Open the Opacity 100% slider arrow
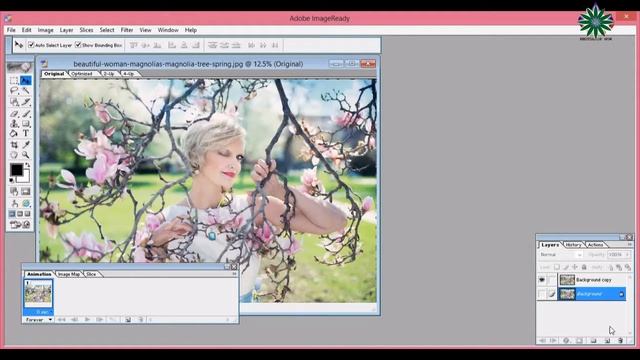The image size is (640, 360). click(627, 255)
